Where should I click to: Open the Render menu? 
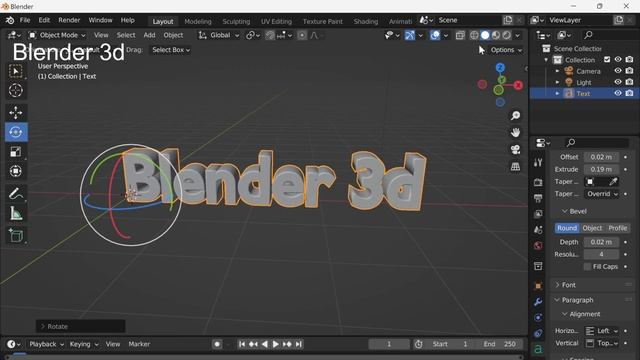pyautogui.click(x=69, y=20)
